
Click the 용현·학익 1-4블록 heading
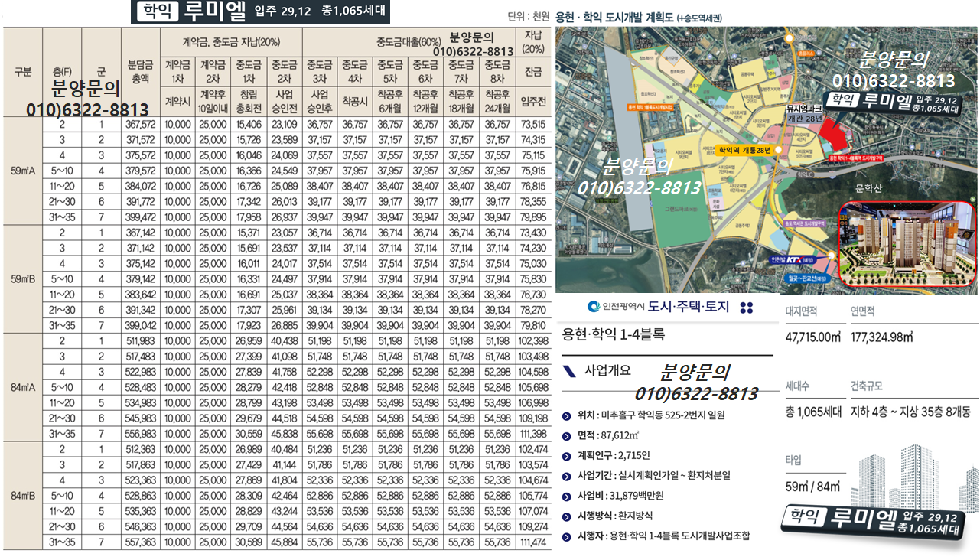tap(613, 334)
